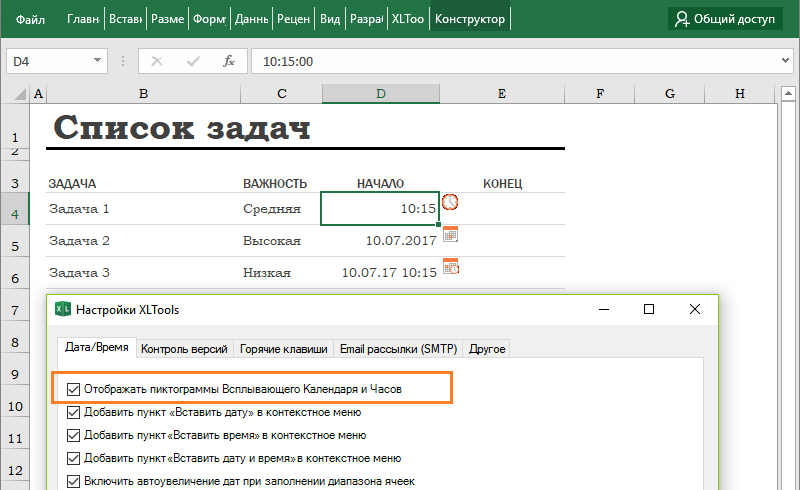Click the insert function fx icon
Viewport: 800px width, 490px height.
pos(229,61)
